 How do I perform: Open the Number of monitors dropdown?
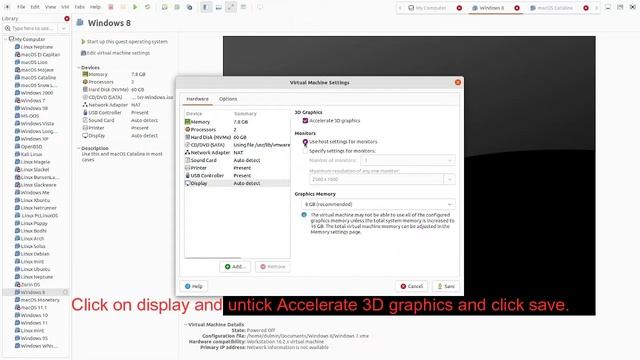pos(408,160)
